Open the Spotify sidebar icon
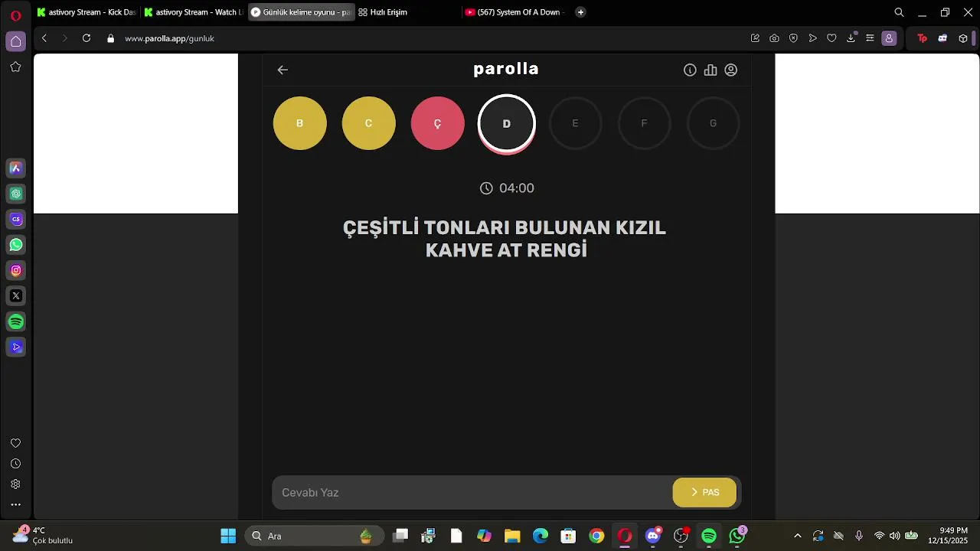This screenshot has height=551, width=980. tap(16, 321)
